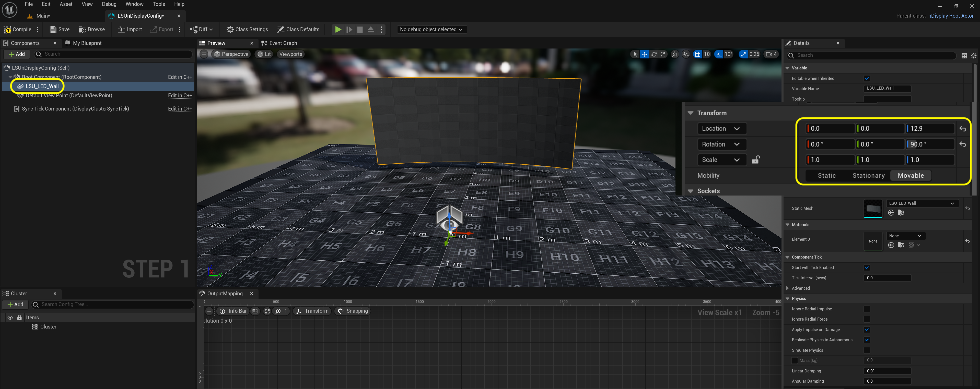Open the Window menu in menu bar
This screenshot has height=389, width=980.
point(134,4)
